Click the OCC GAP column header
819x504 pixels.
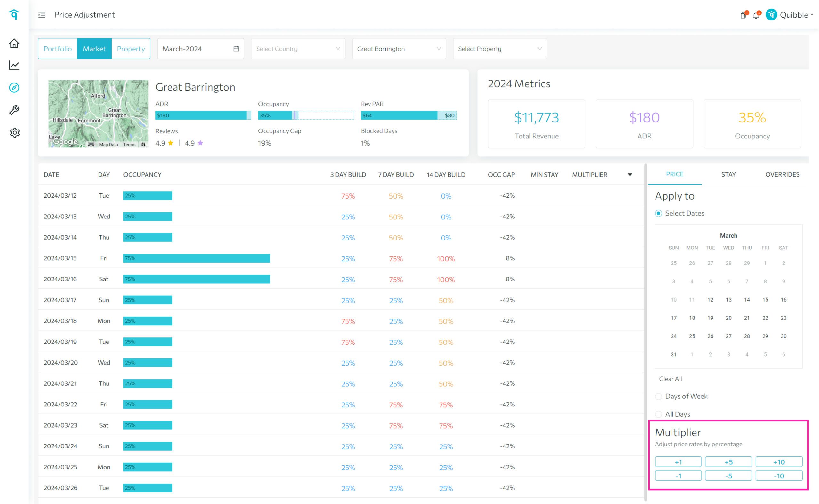501,175
